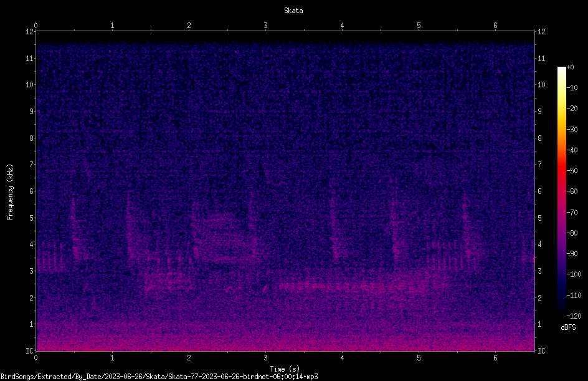Click "4" on the lower time axis
This screenshot has height=381, width=588.
click(x=342, y=358)
